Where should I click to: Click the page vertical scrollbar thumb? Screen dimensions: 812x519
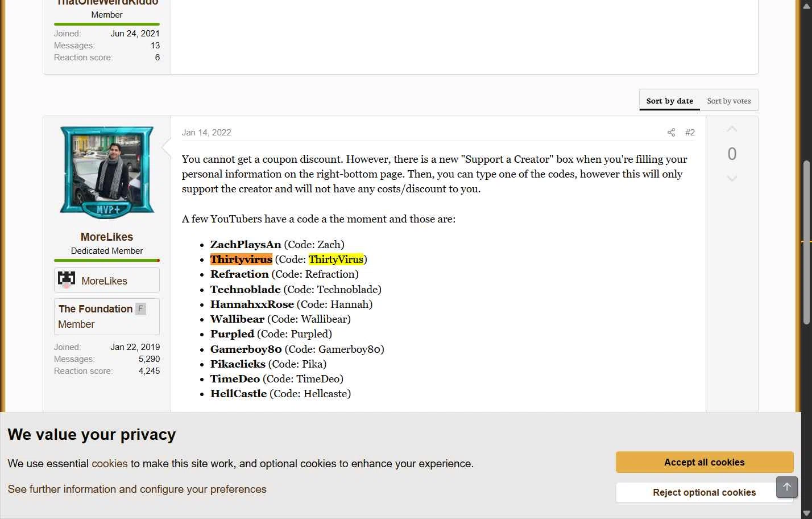(806, 243)
